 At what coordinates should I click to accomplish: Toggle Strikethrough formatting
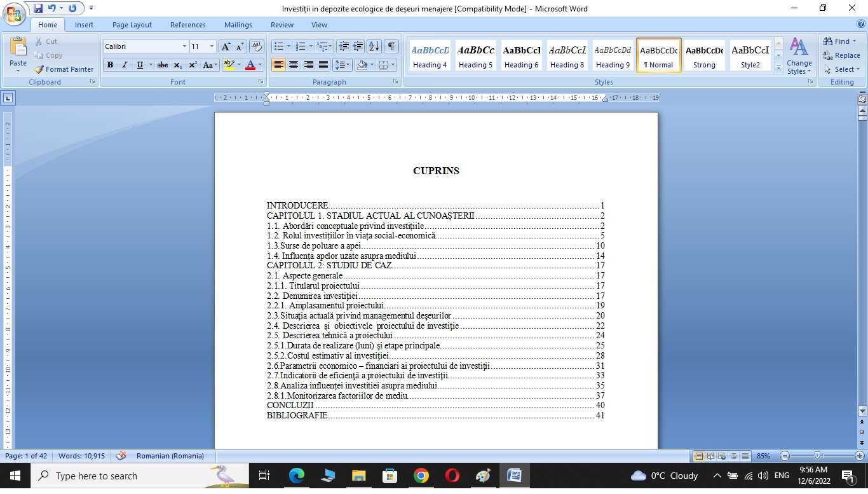163,65
